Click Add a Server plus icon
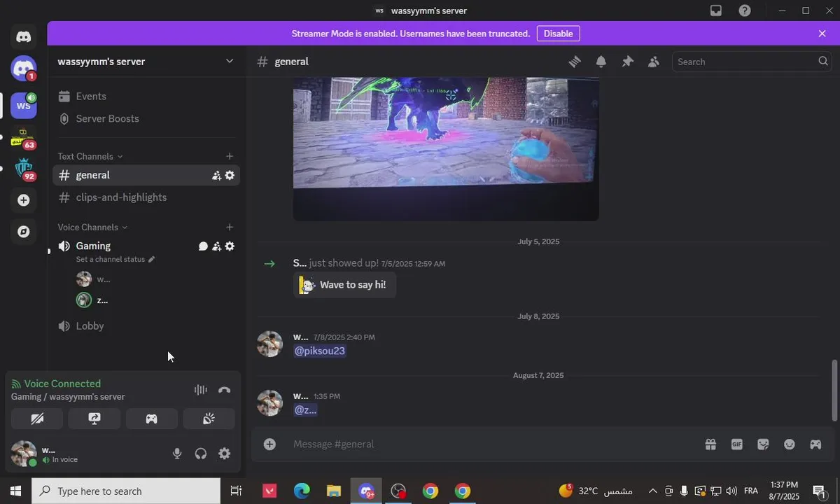The width and height of the screenshot is (840, 504). [24, 200]
